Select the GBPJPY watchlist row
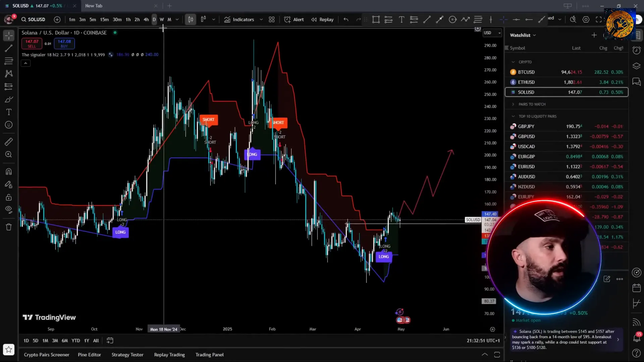Viewport: 644px width, 362px height. 567,126
